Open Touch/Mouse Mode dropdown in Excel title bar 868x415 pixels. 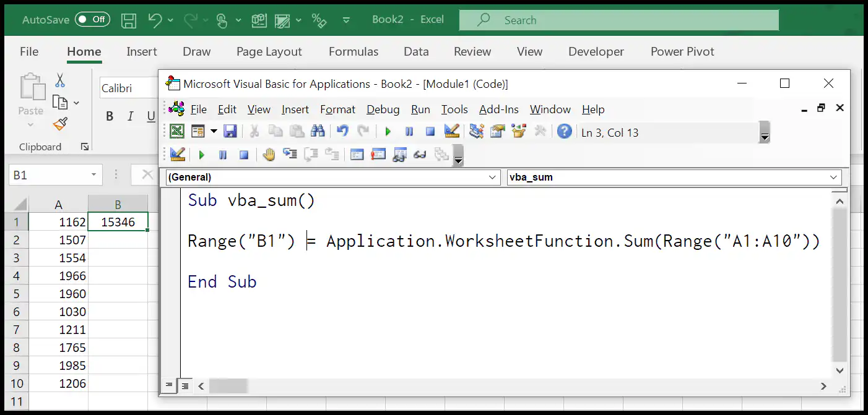(238, 20)
